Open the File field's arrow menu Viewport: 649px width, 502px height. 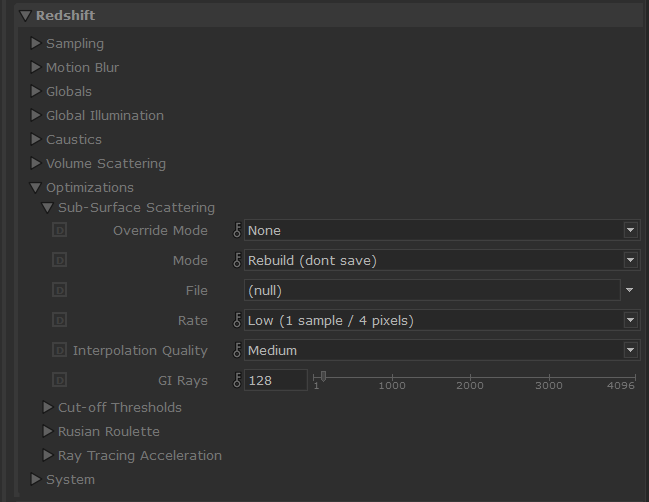pos(629,291)
